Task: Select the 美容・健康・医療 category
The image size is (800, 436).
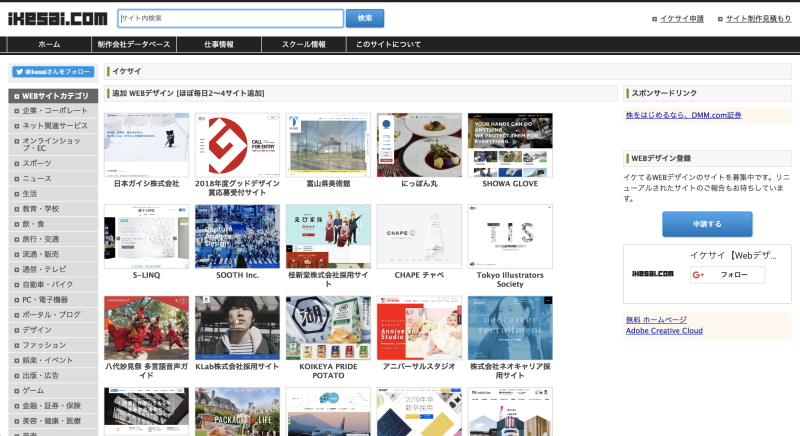Action: click(x=53, y=421)
